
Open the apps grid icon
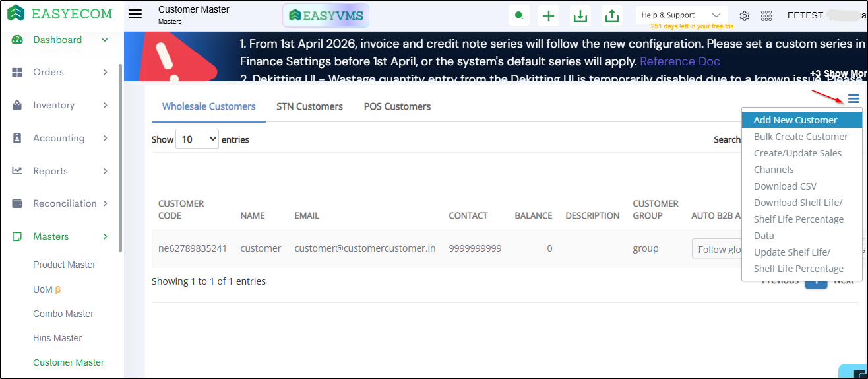[x=766, y=15]
